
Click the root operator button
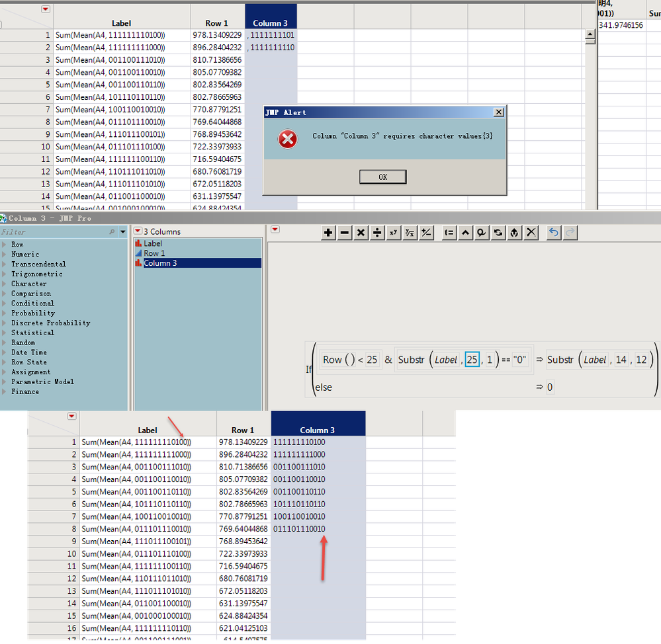coord(410,233)
